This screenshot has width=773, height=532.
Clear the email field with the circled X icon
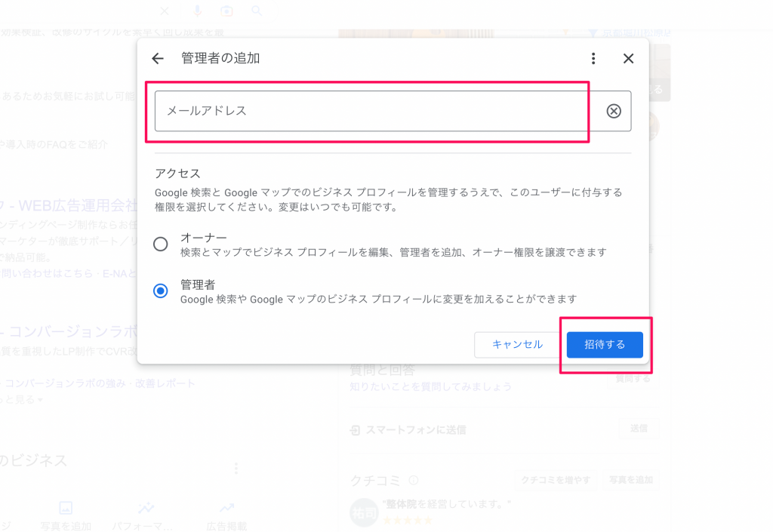(614, 112)
